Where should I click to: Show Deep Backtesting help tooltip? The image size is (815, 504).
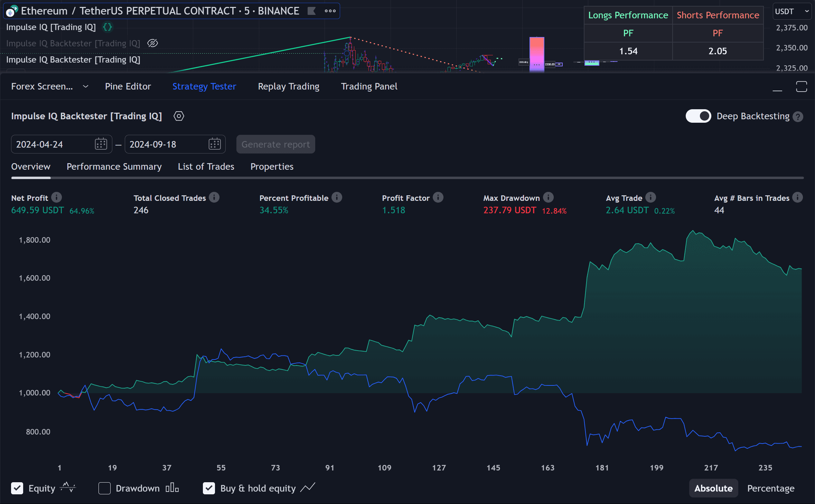point(798,117)
